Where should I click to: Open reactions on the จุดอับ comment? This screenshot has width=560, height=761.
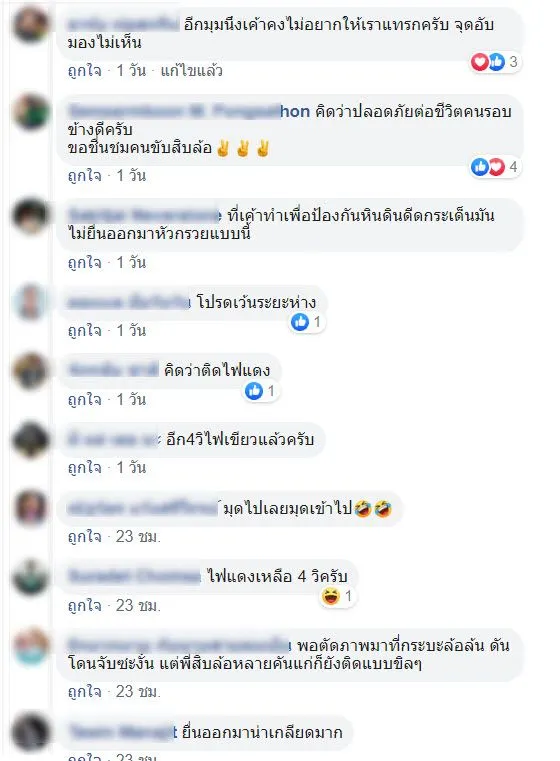point(495,62)
